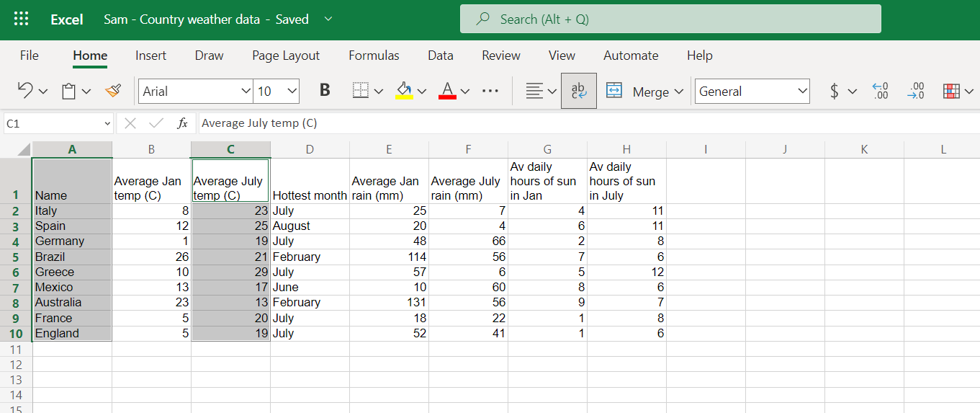Open the file name options chevron
The width and height of the screenshot is (980, 413).
tap(328, 19)
